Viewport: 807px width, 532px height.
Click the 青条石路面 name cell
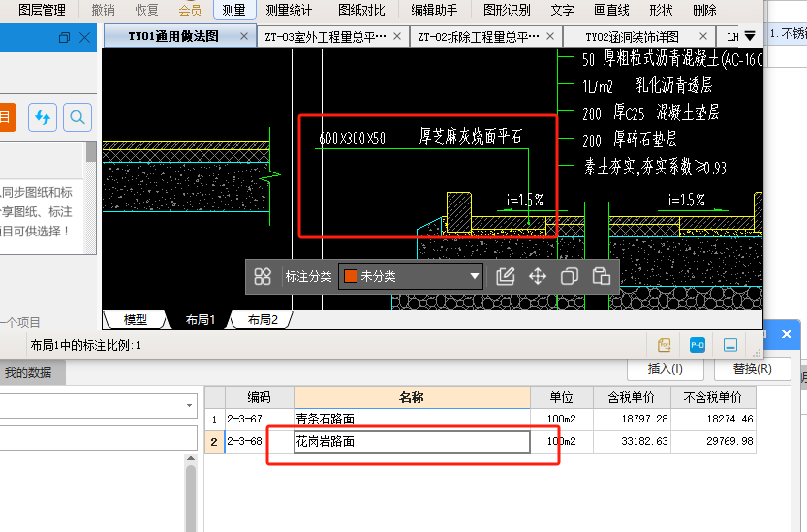(x=412, y=420)
